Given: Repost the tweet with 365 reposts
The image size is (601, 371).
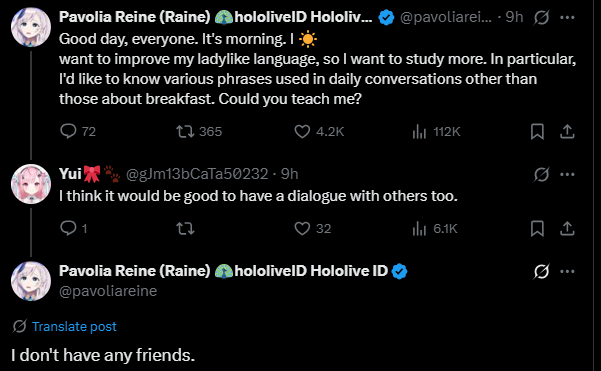Looking at the screenshot, I should [199, 131].
